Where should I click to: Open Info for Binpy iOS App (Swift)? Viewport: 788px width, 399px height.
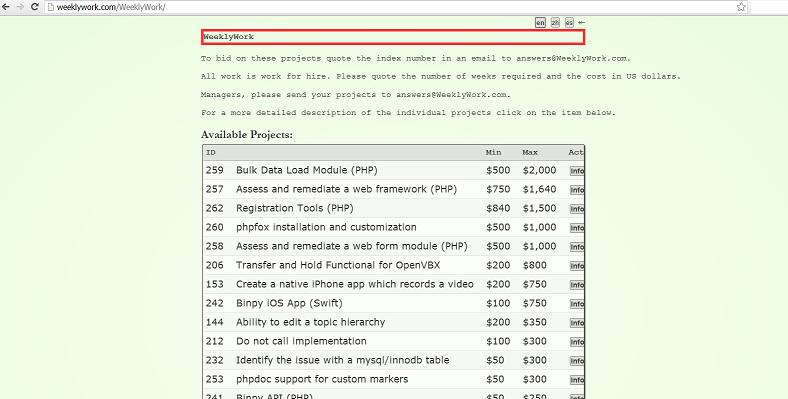pos(577,304)
